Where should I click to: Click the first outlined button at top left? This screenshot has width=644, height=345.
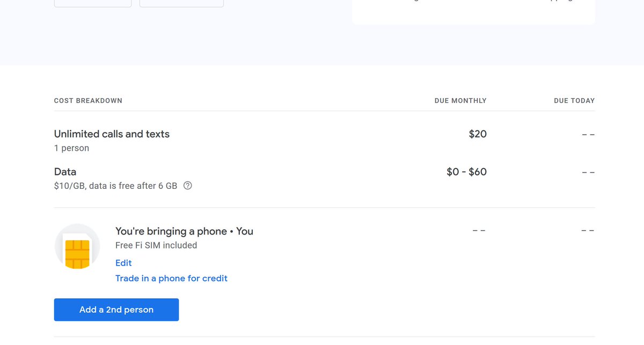click(93, 3)
